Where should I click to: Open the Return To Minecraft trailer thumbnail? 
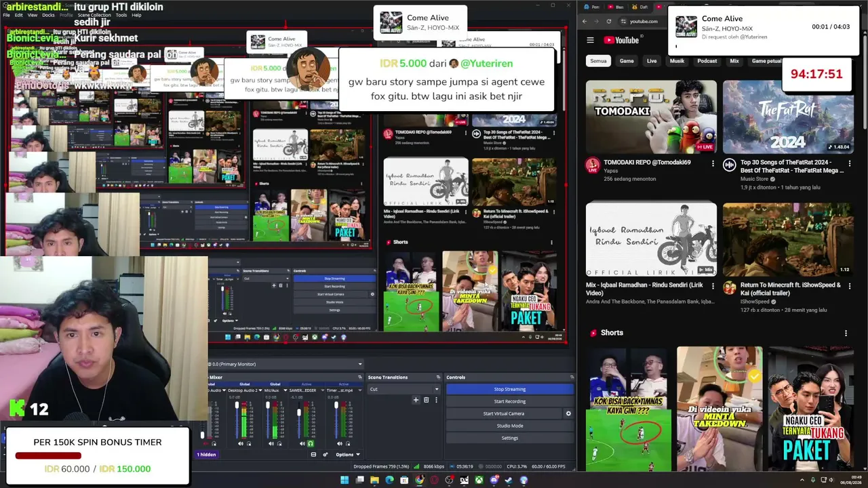click(787, 239)
